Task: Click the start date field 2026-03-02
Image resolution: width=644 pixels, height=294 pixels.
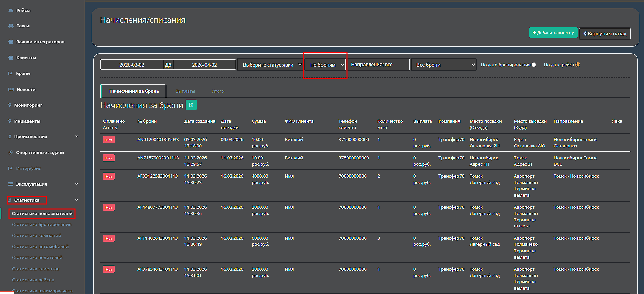Action: 132,65
